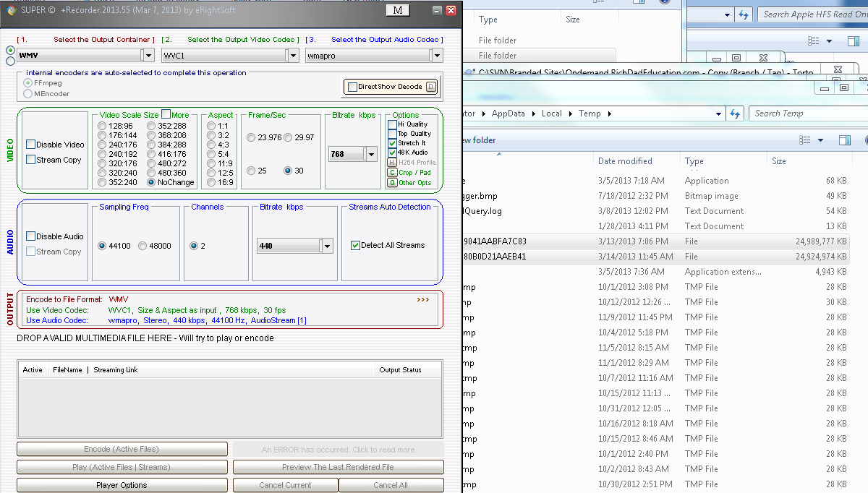Toggle preview pane icon in Temp window
The width and height of the screenshot is (868, 493).
(844, 140)
